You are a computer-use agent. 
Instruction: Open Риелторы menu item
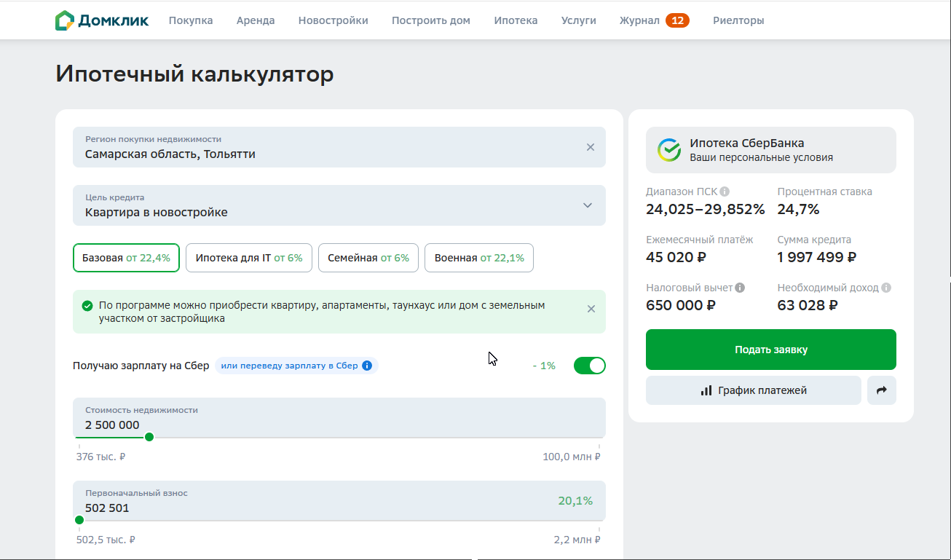pos(738,20)
